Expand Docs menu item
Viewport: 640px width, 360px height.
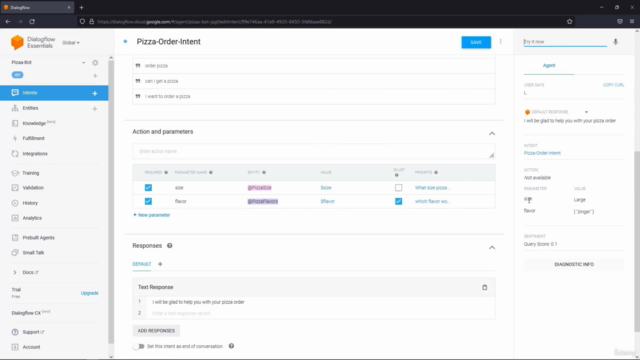coord(15,272)
